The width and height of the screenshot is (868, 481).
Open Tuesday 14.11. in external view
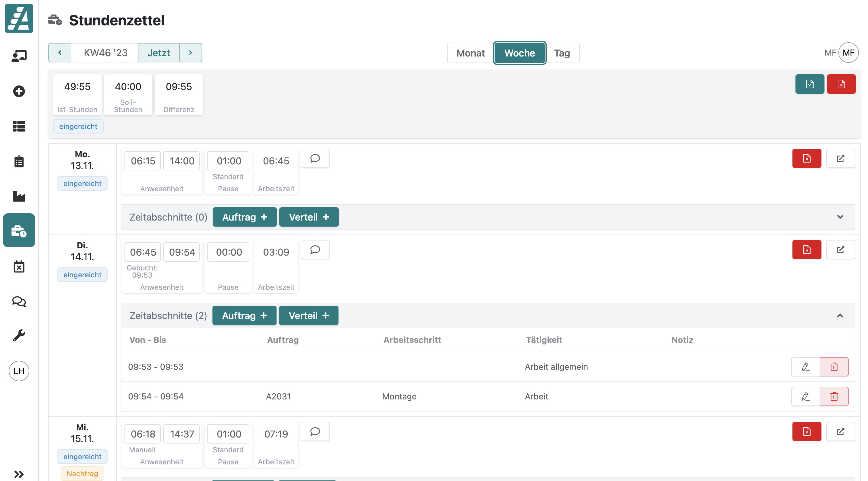[840, 250]
